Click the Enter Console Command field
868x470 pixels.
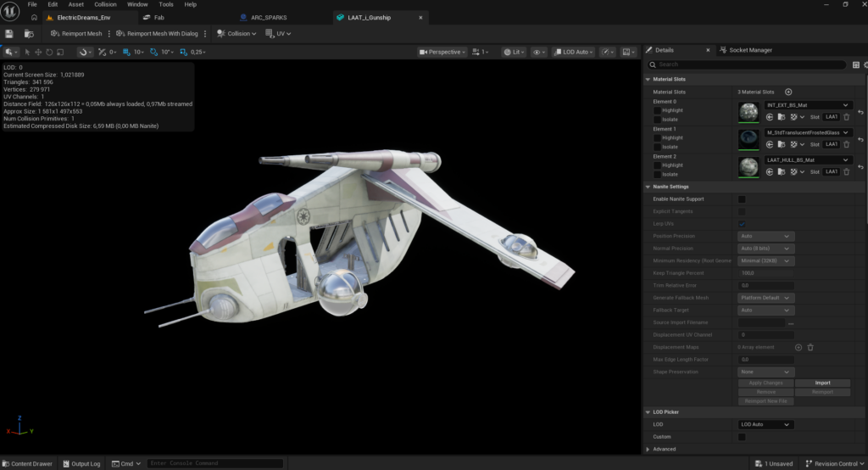coord(215,463)
